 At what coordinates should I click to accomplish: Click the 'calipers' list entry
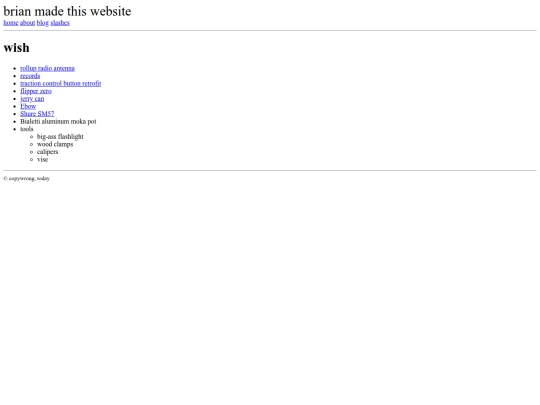coord(48,152)
